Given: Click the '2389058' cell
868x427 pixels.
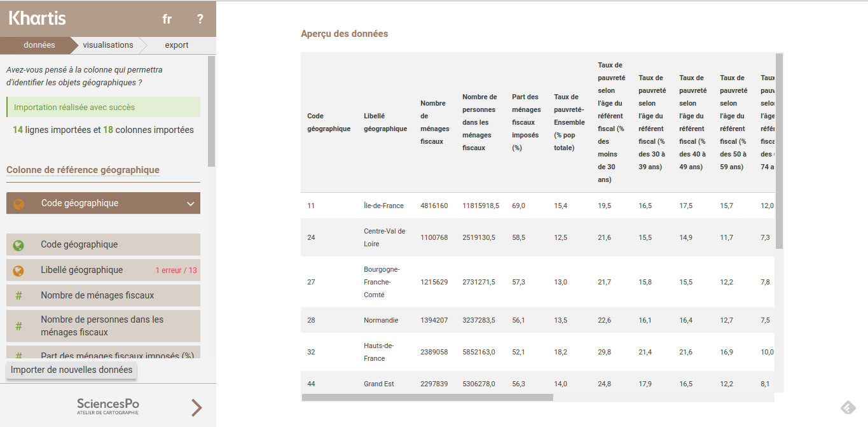Looking at the screenshot, I should 434,352.
